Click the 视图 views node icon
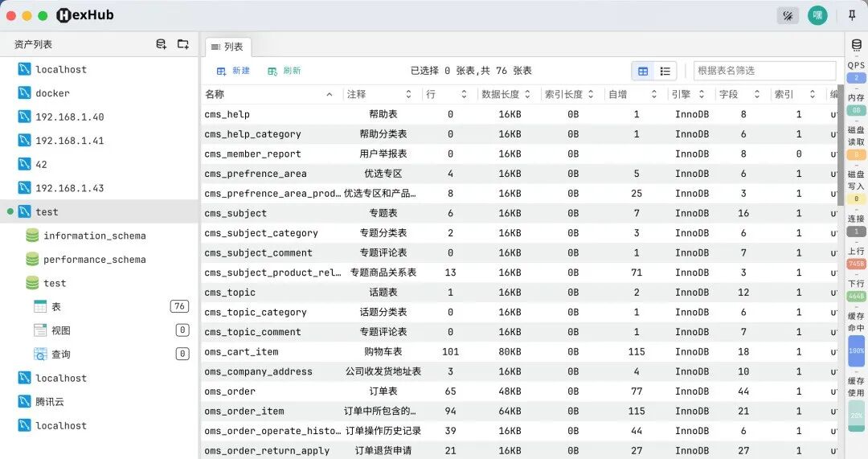This screenshot has width=868, height=459. (x=40, y=330)
